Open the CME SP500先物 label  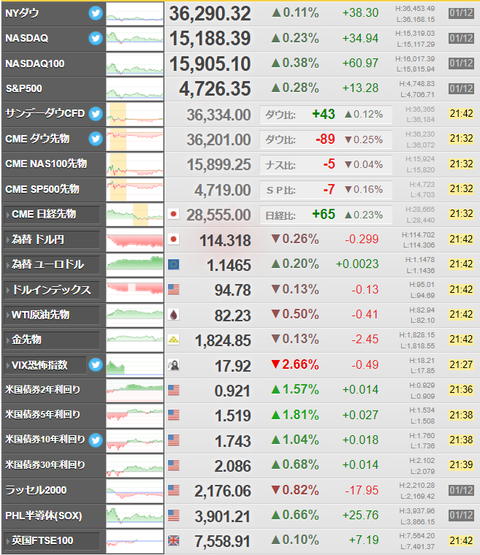tap(42, 189)
